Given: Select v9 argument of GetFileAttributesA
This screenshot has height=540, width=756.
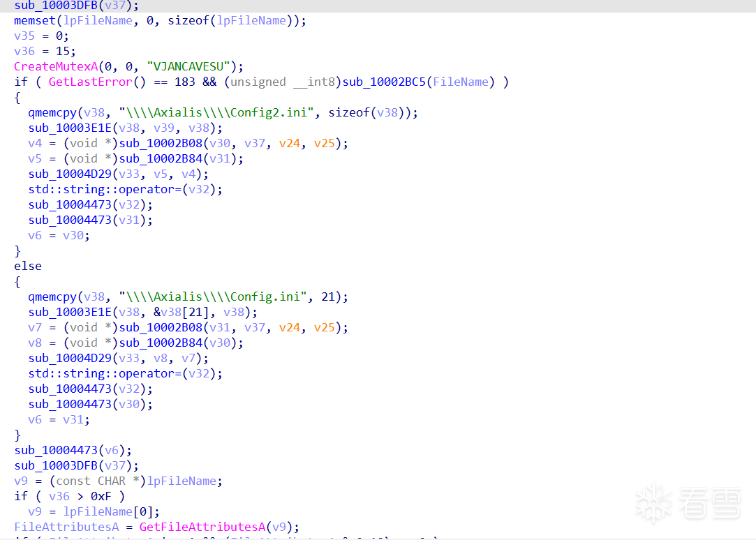Looking at the screenshot, I should click(x=279, y=527).
